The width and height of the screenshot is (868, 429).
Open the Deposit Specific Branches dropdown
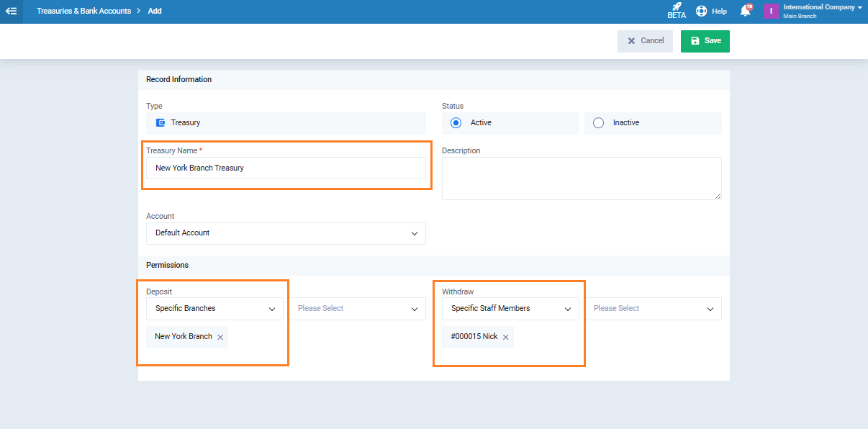click(214, 309)
